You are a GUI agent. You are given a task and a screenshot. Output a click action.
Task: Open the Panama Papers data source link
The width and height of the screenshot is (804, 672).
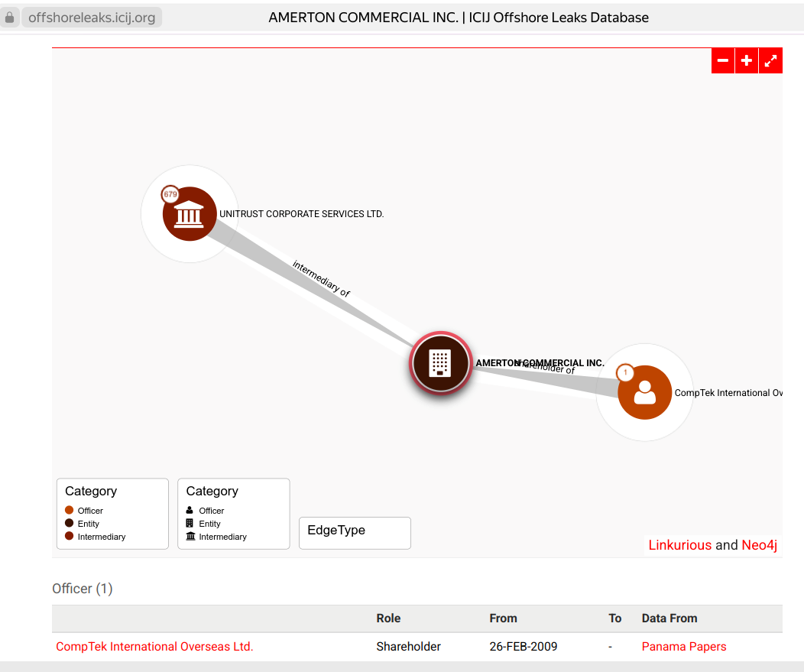(684, 646)
